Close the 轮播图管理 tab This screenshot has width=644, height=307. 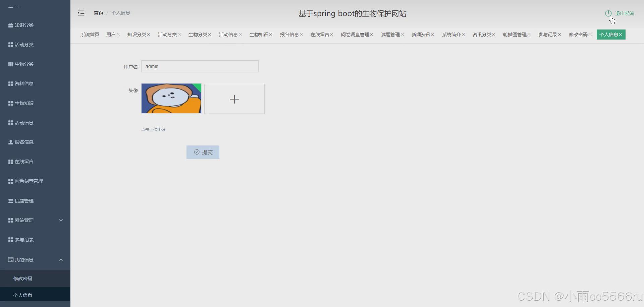point(529,34)
